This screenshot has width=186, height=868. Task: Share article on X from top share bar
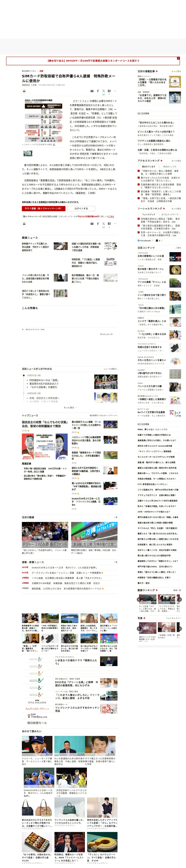(104, 91)
